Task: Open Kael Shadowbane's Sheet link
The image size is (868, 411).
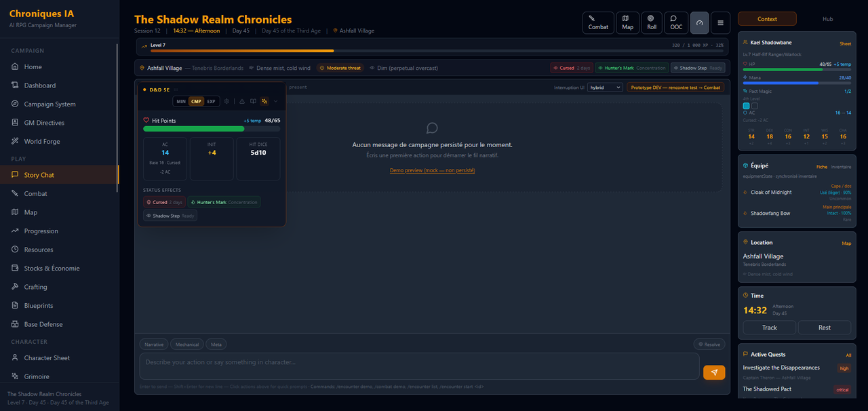Action: [845, 43]
